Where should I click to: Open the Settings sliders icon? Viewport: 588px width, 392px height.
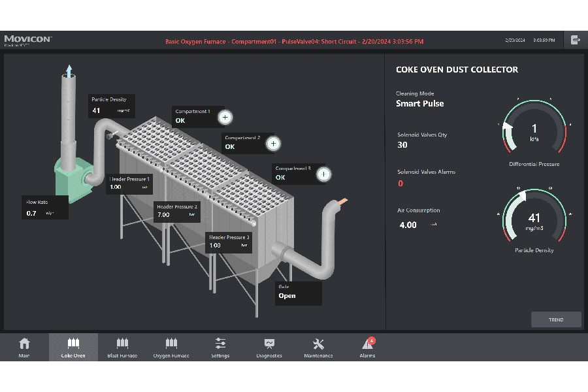[x=220, y=347]
